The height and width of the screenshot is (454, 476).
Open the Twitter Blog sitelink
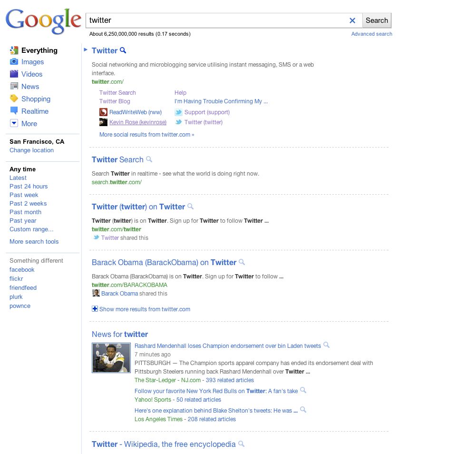point(115,101)
